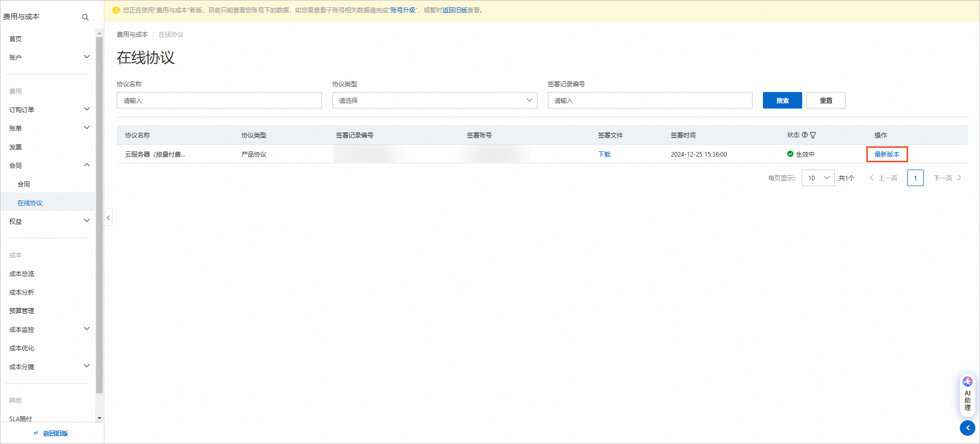Open the 合同 sub-item under 合同
This screenshot has width=980, height=444.
[24, 184]
